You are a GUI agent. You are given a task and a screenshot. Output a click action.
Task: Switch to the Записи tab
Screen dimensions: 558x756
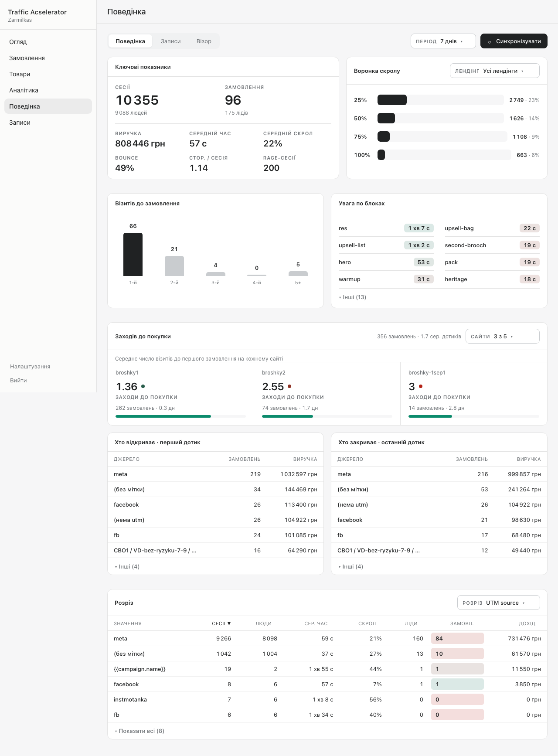[170, 41]
